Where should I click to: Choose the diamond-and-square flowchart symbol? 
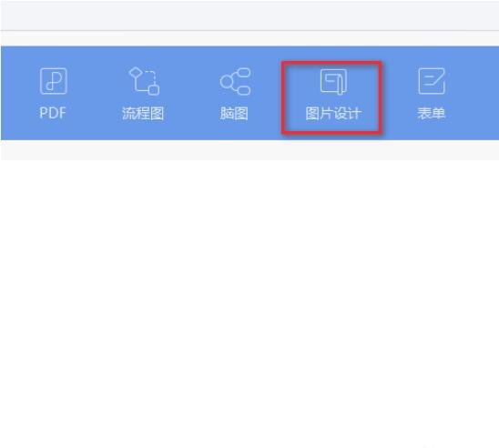(x=144, y=81)
